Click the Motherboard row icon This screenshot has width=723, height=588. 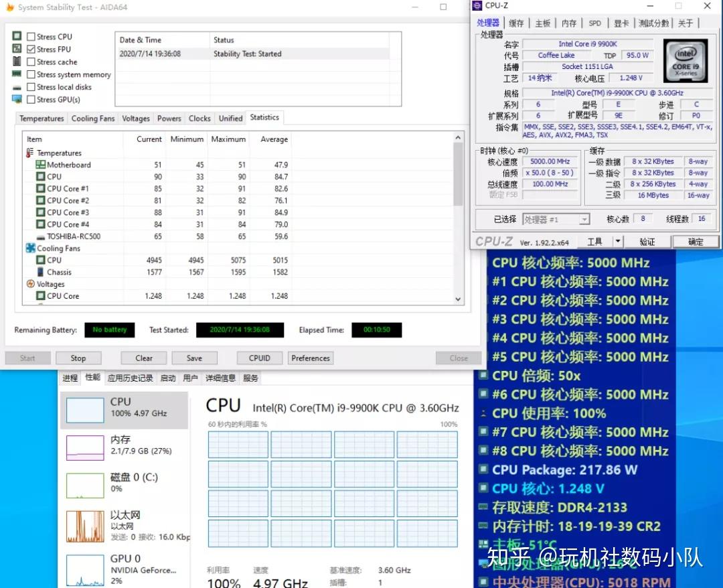pyautogui.click(x=41, y=165)
